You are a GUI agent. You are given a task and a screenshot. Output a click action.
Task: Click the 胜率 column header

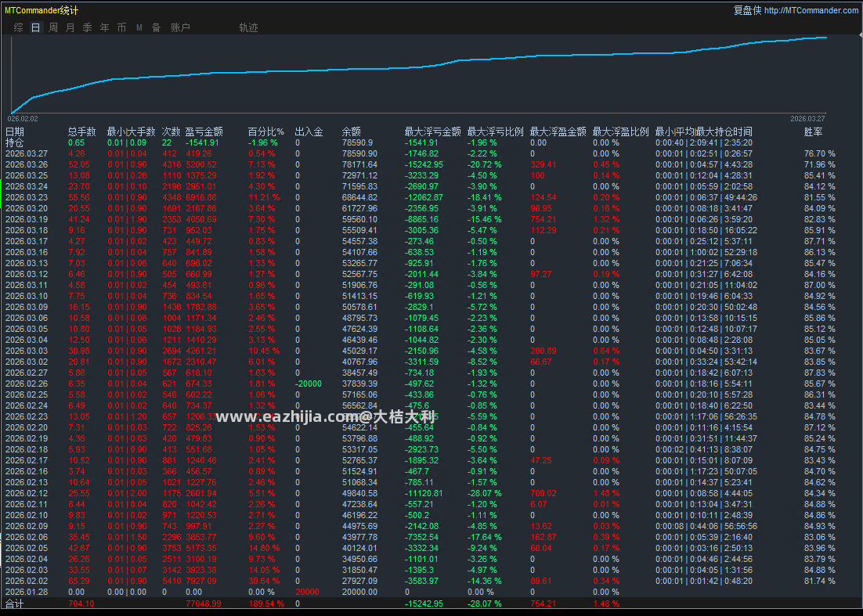click(x=814, y=132)
